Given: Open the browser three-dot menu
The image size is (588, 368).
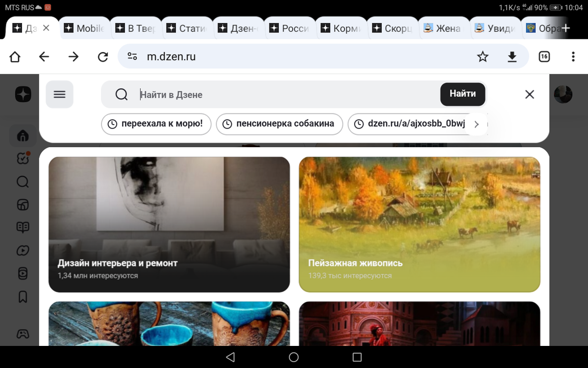Looking at the screenshot, I should (573, 56).
